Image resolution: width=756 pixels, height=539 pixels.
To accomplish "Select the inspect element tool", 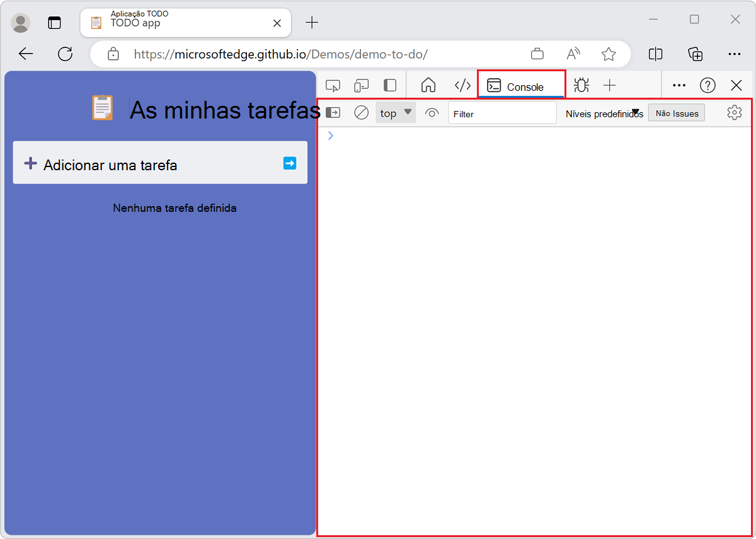I will click(333, 85).
